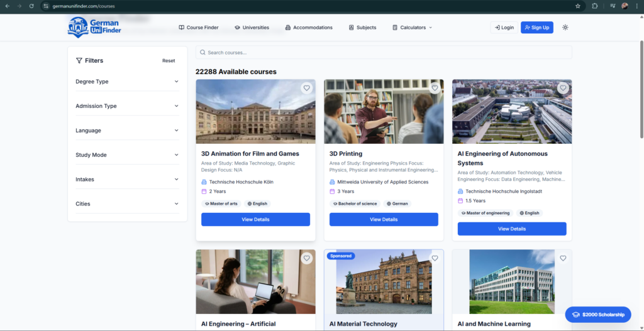Click the Sign Up button

[537, 28]
